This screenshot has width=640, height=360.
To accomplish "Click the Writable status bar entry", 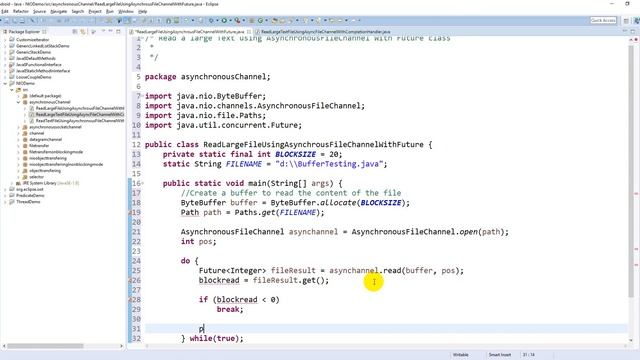I will (x=460, y=355).
